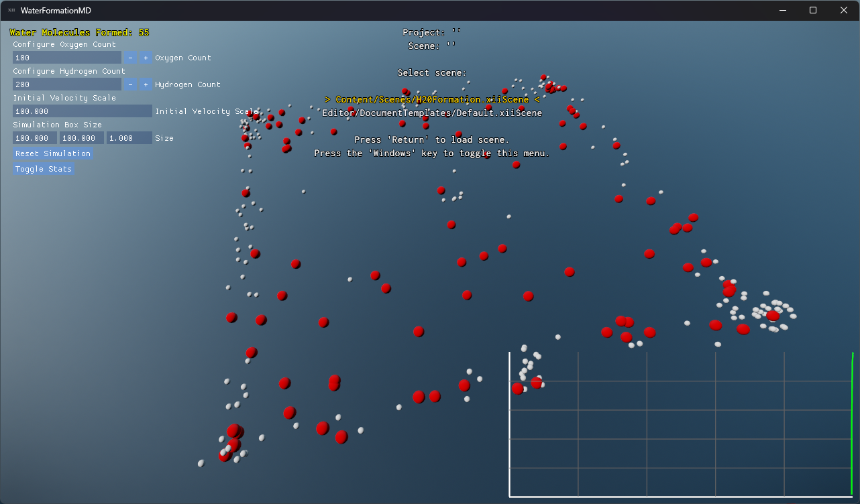This screenshot has height=504, width=860.
Task: Focus the Oxygen Count field showing 100
Action: [x=66, y=58]
